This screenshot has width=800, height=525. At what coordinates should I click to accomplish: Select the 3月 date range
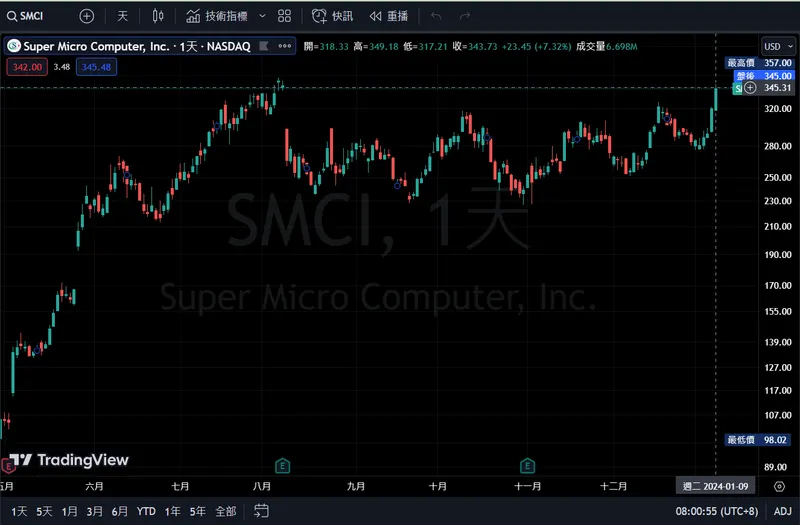(x=94, y=511)
